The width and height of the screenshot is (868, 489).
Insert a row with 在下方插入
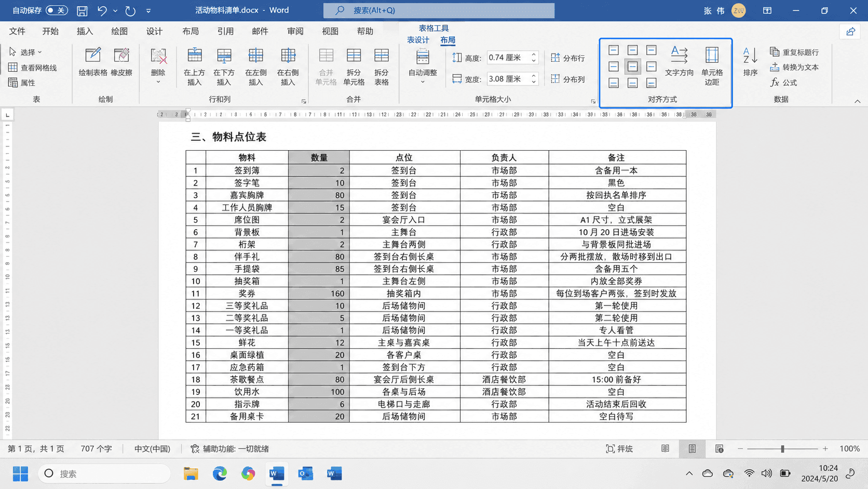[x=224, y=67]
